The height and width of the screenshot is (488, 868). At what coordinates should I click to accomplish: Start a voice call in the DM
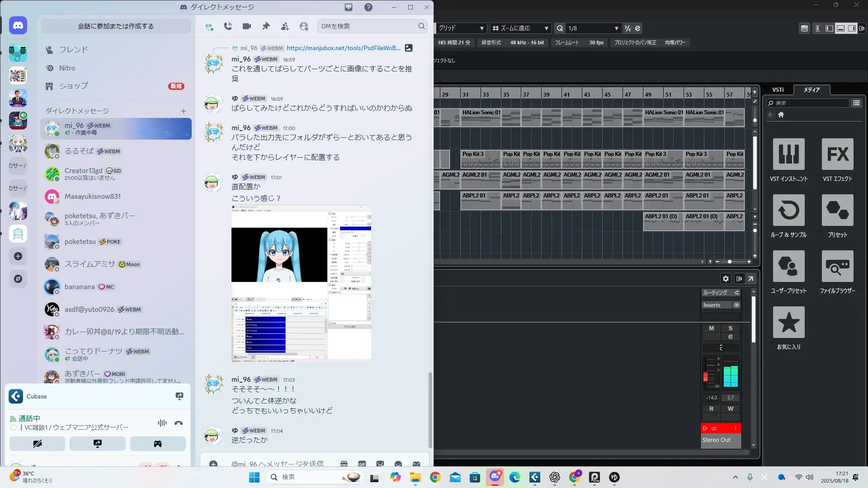(228, 26)
